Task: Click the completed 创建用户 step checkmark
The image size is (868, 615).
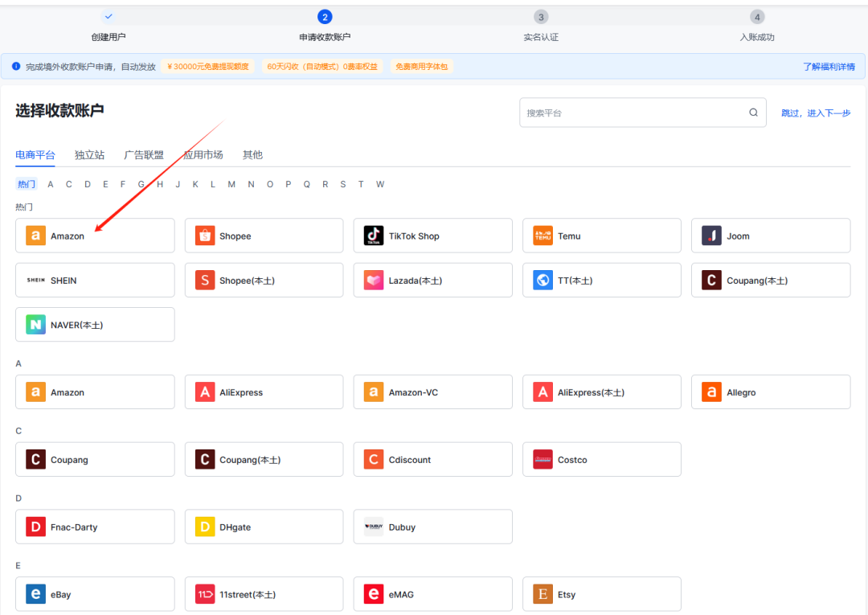Action: 108,17
